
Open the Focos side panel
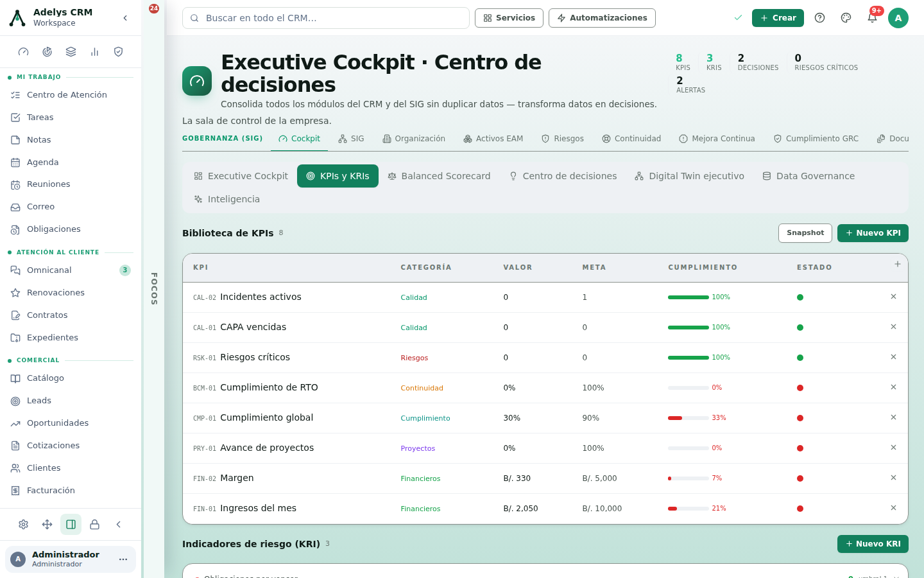[154, 289]
